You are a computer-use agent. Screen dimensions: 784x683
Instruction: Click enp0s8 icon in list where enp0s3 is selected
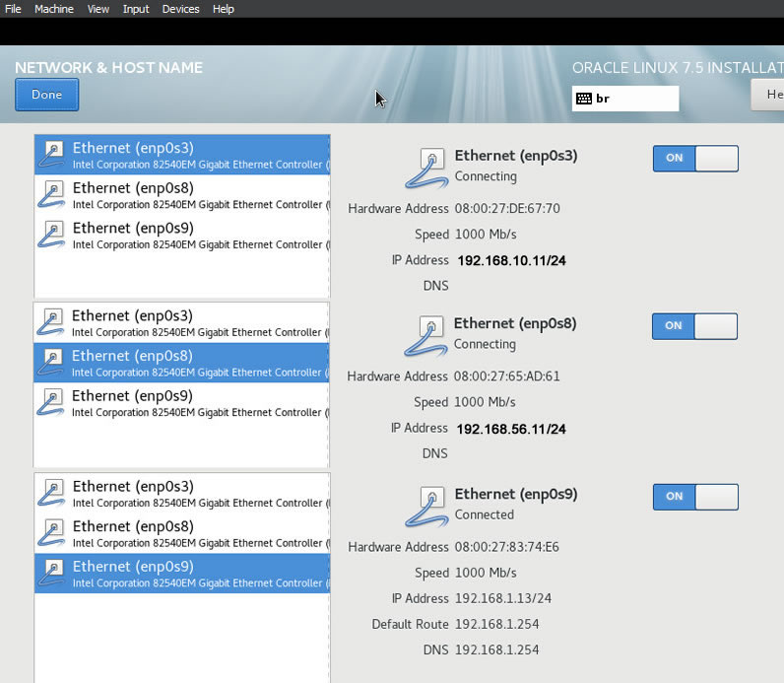point(52,194)
